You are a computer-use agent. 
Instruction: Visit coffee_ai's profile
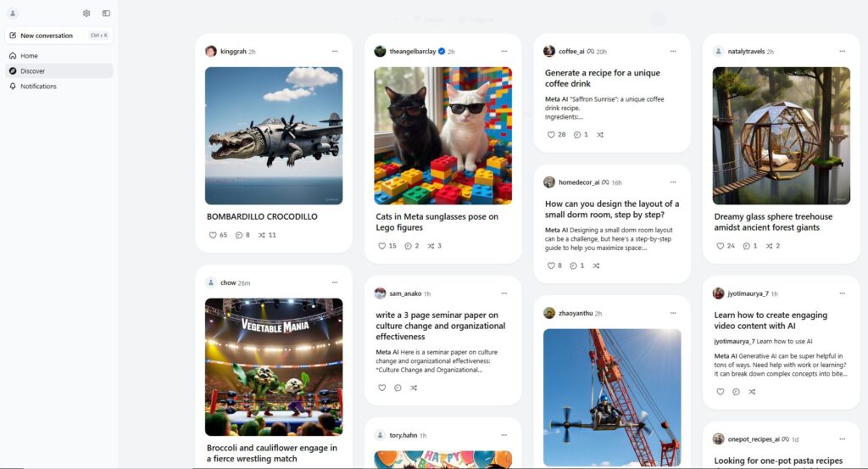[x=571, y=52]
